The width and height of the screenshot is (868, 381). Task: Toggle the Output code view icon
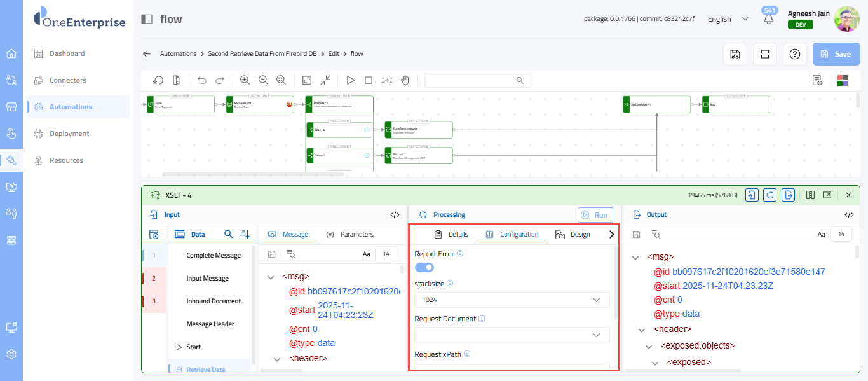(x=849, y=215)
